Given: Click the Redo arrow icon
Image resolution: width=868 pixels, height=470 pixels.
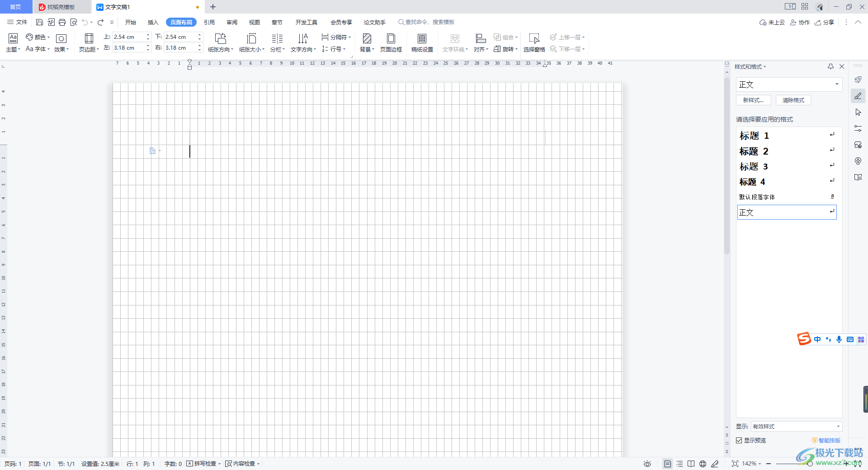Looking at the screenshot, I should click(100, 22).
